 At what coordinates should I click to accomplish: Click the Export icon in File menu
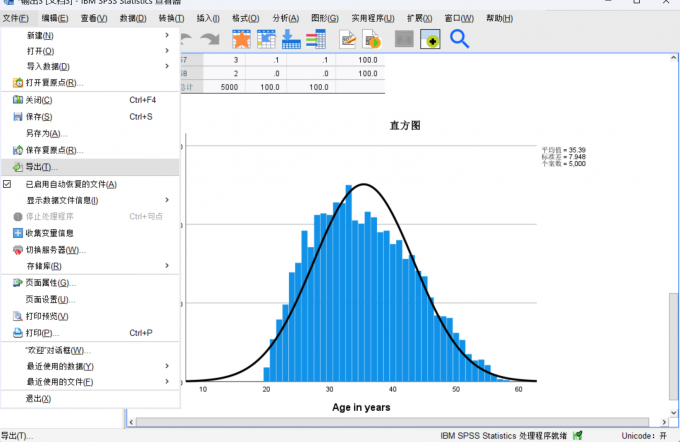coord(18,167)
